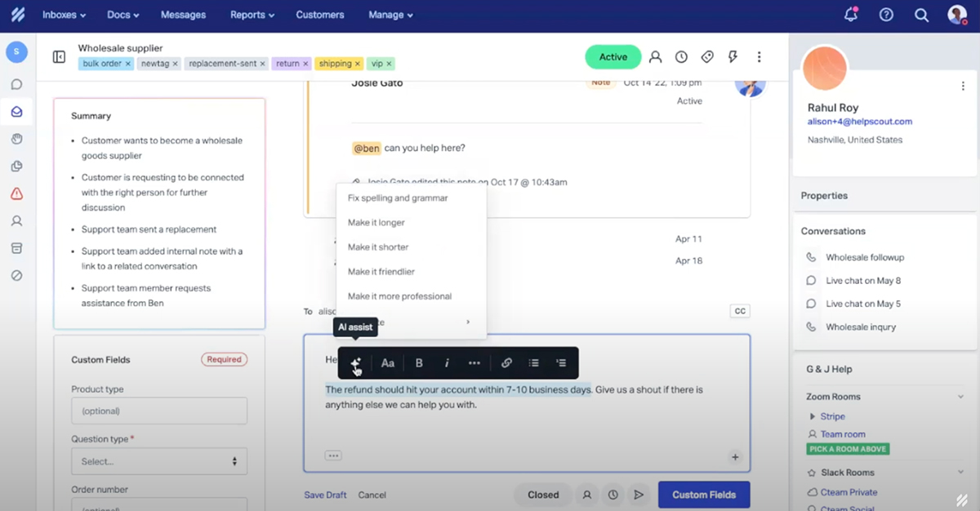Open the tag icon in the conversation toolbar
Image resolution: width=980 pixels, height=511 pixels.
coord(707,56)
